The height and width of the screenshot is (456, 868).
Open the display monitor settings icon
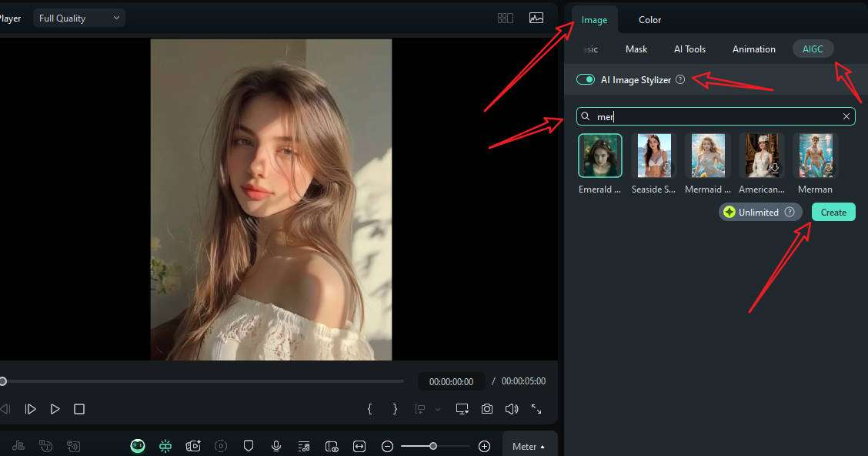click(462, 409)
